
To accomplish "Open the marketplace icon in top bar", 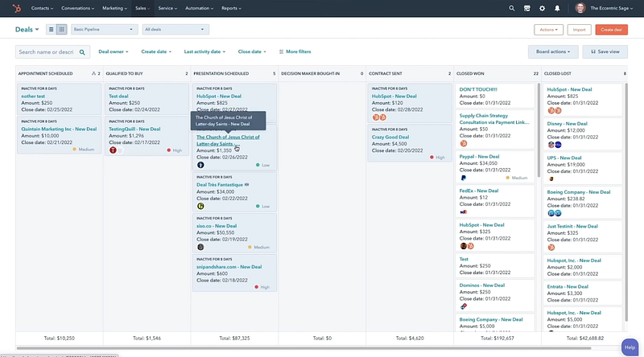I will (527, 8).
